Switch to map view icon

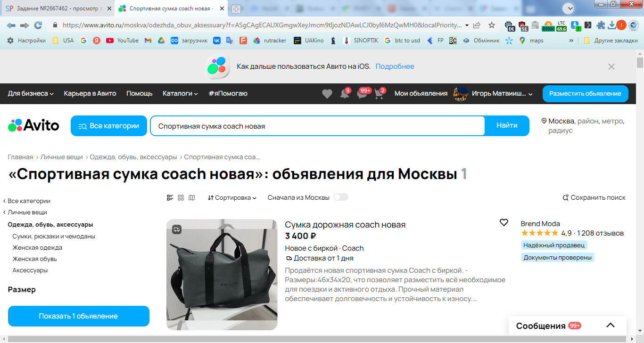tap(191, 198)
